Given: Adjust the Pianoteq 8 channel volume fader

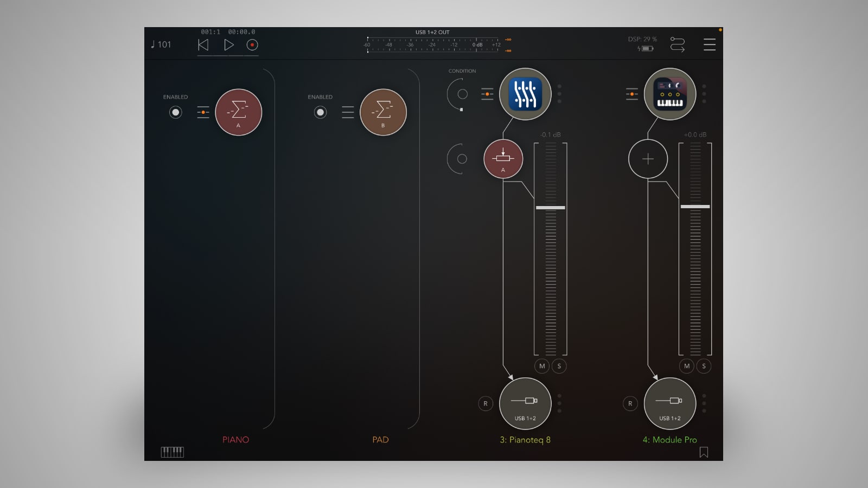Looking at the screenshot, I should [550, 207].
